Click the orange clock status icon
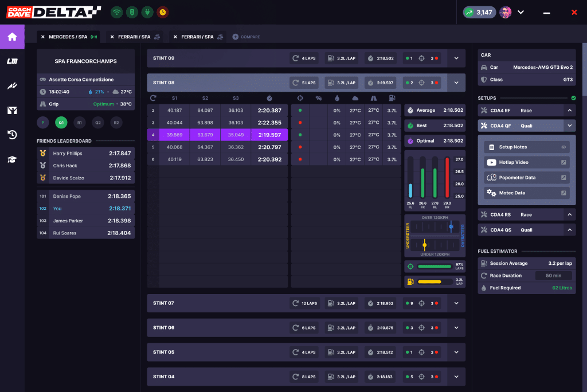Image resolution: width=587 pixels, height=392 pixels. (163, 12)
